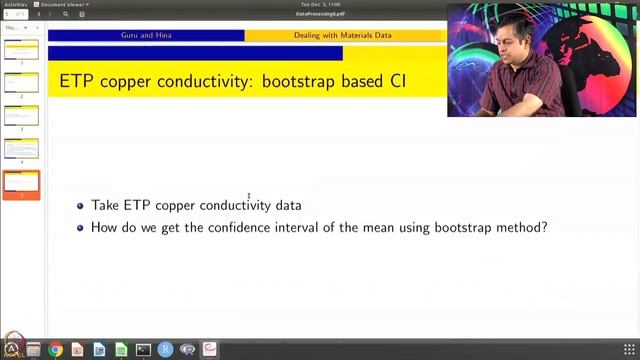Click bullet about confidence interval of mean

tap(319, 227)
